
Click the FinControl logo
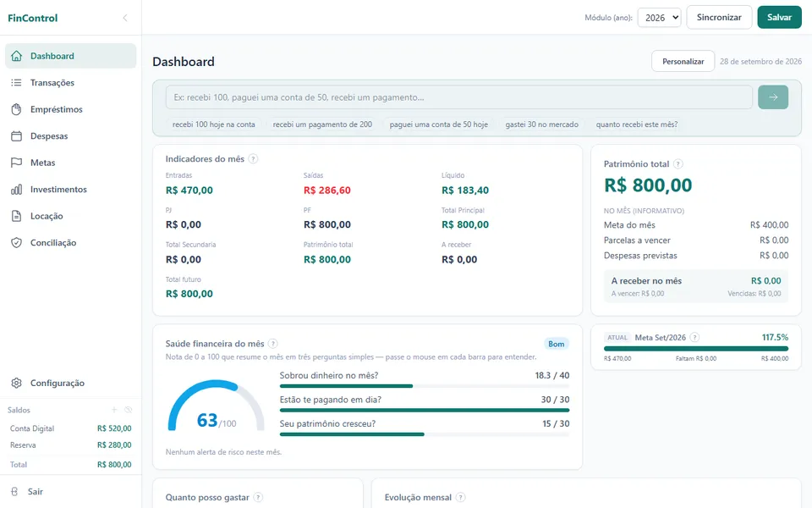[x=33, y=18]
